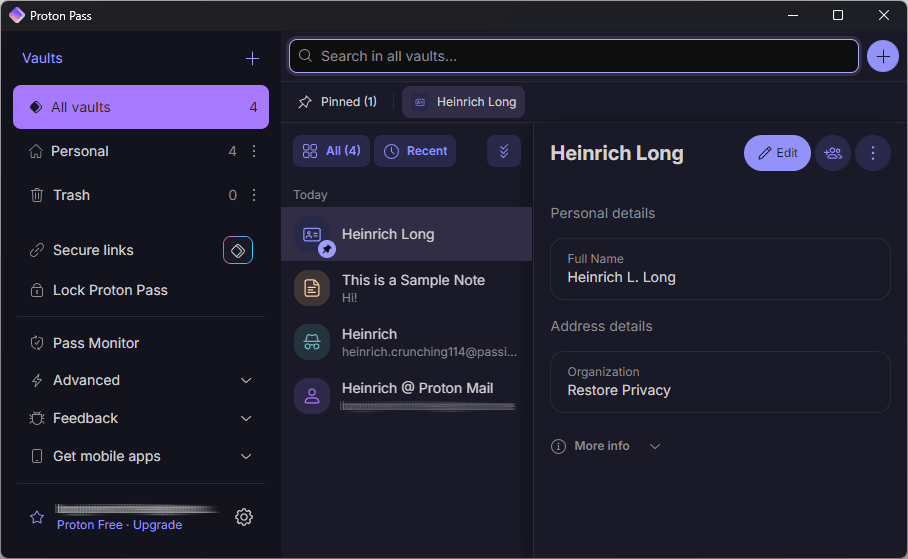
Task: Click the identity card icon for Heinrich Long
Action: tap(312, 234)
